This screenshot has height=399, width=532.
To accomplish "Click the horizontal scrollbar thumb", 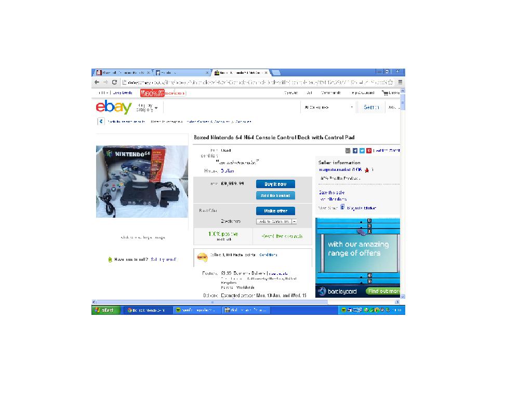I will coord(212,302).
